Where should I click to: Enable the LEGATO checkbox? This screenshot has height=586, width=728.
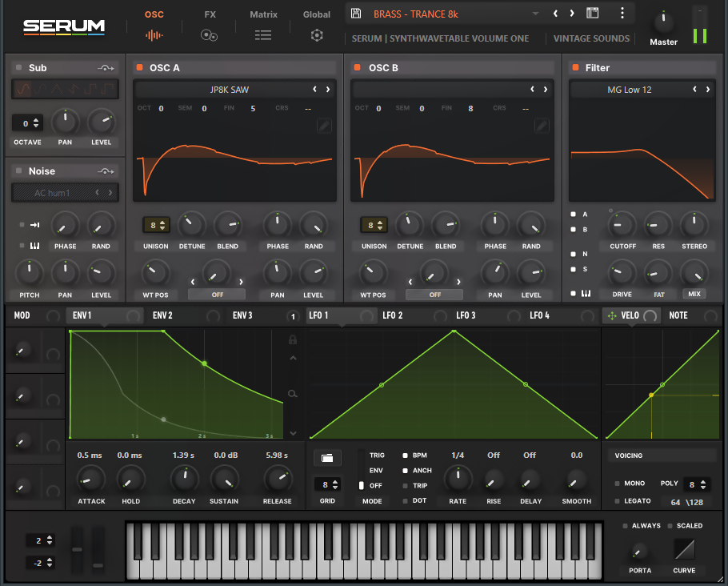coord(617,501)
